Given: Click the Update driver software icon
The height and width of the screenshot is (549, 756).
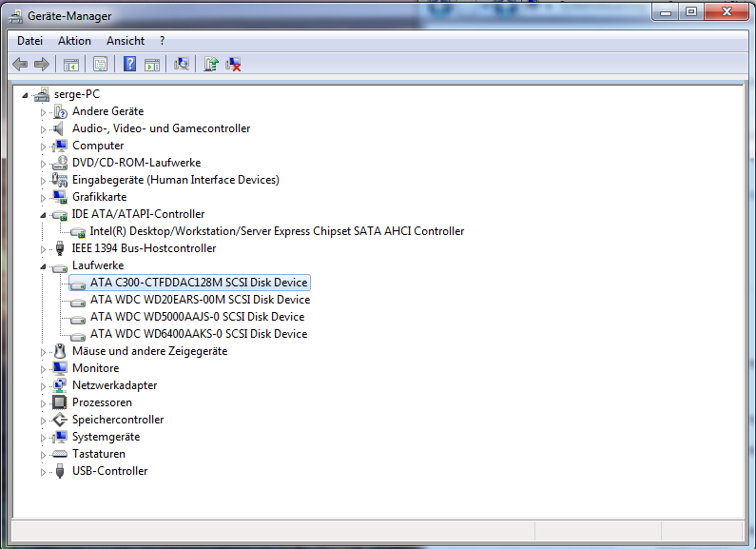Looking at the screenshot, I should (x=211, y=64).
